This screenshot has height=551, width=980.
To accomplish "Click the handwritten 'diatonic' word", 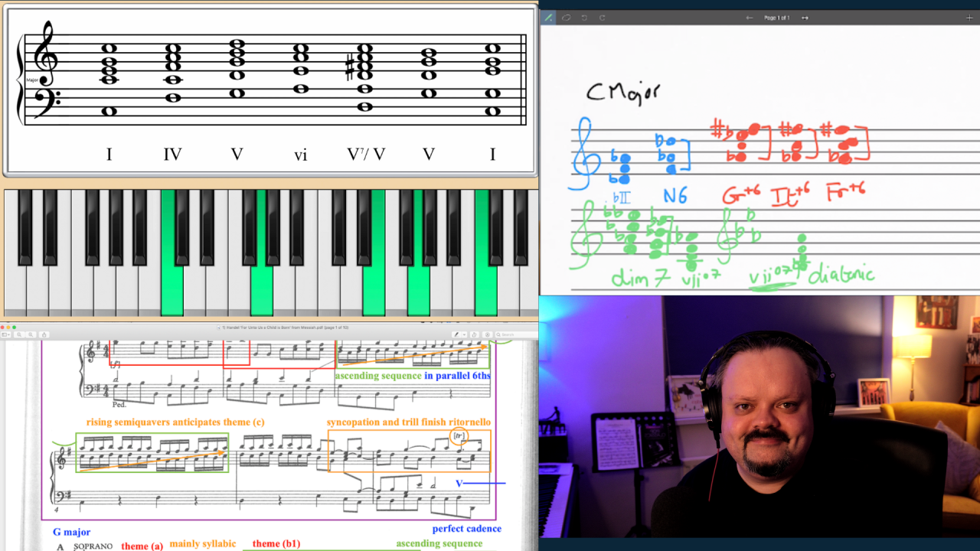I will point(841,274).
